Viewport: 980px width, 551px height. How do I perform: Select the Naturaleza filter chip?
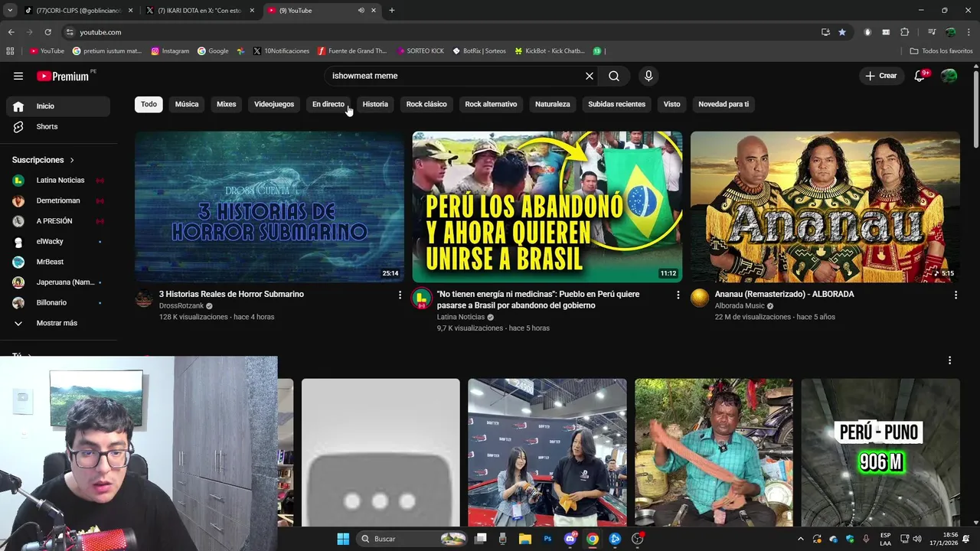553,104
